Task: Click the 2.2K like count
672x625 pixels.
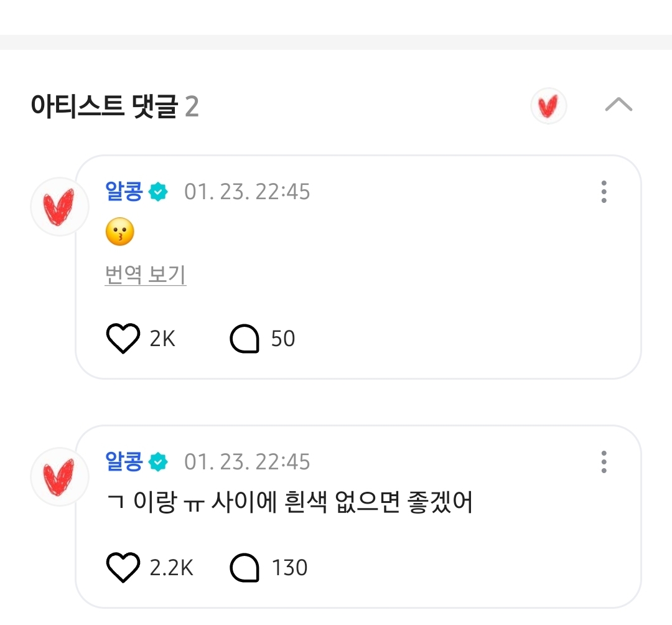Action: click(172, 568)
